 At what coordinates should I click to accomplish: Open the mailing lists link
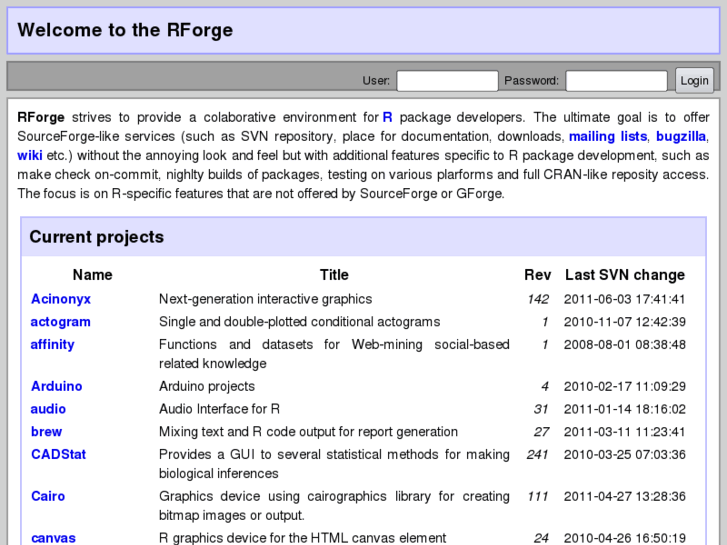point(608,136)
